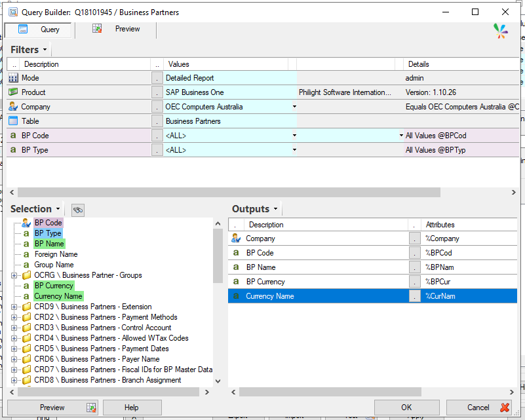Click the Company icon in Outputs list

coord(236,239)
